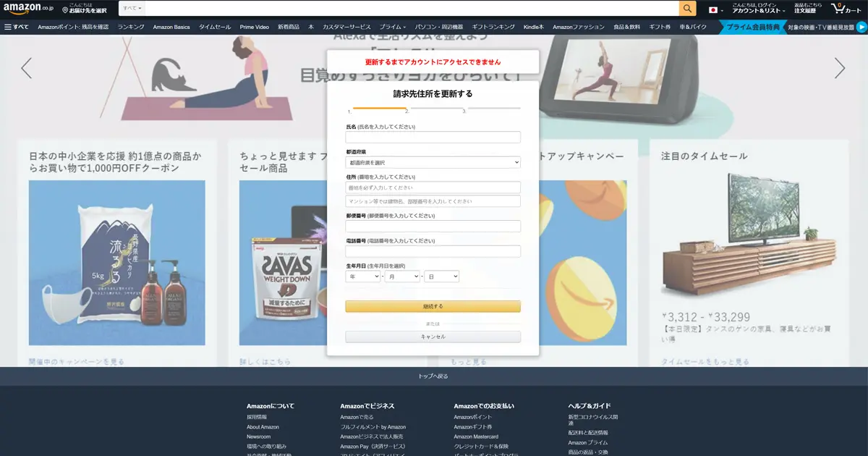Click the 郵便番号 postal code input field

[433, 227]
